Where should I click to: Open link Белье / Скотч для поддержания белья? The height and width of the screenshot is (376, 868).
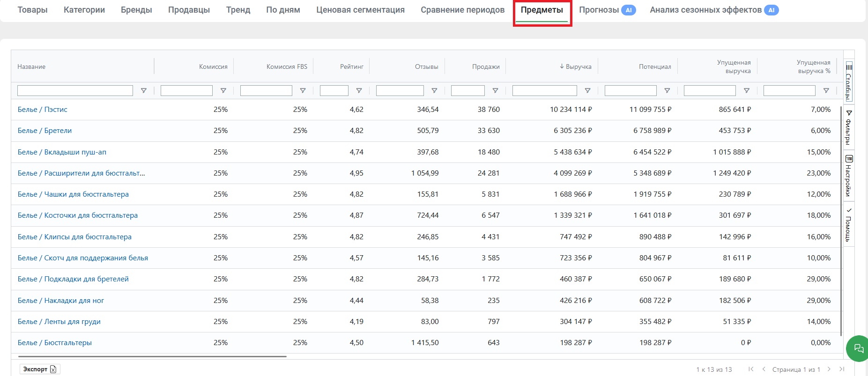pyautogui.click(x=83, y=258)
